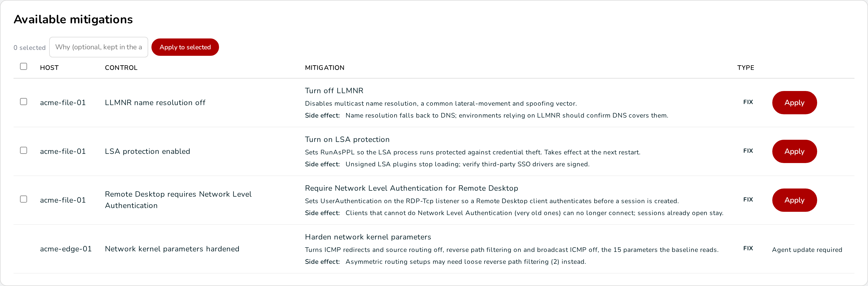Click the Sets UserAuthentication on RDP-Tcp description
This screenshot has width=868, height=286.
[x=492, y=201]
